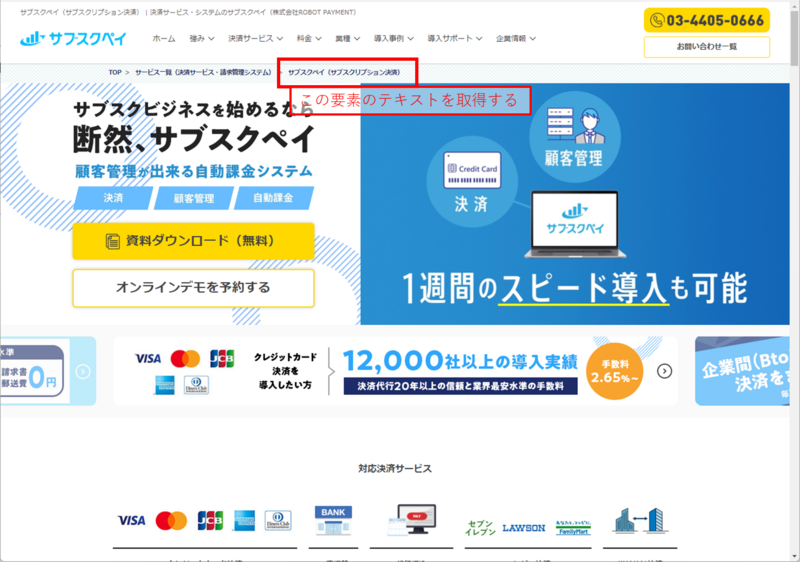Expand the 料金 dropdown menu
The height and width of the screenshot is (562, 800).
(x=309, y=38)
